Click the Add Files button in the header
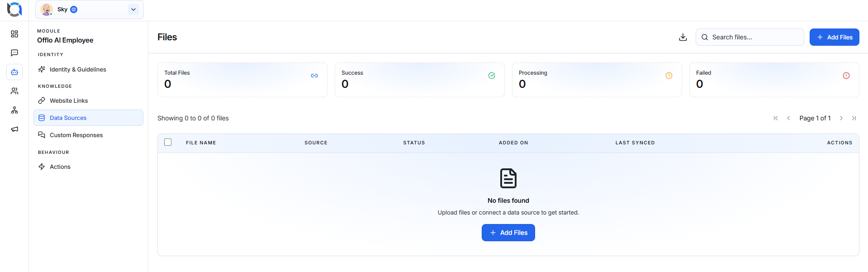Viewport: 868px width, 272px height. click(x=835, y=37)
